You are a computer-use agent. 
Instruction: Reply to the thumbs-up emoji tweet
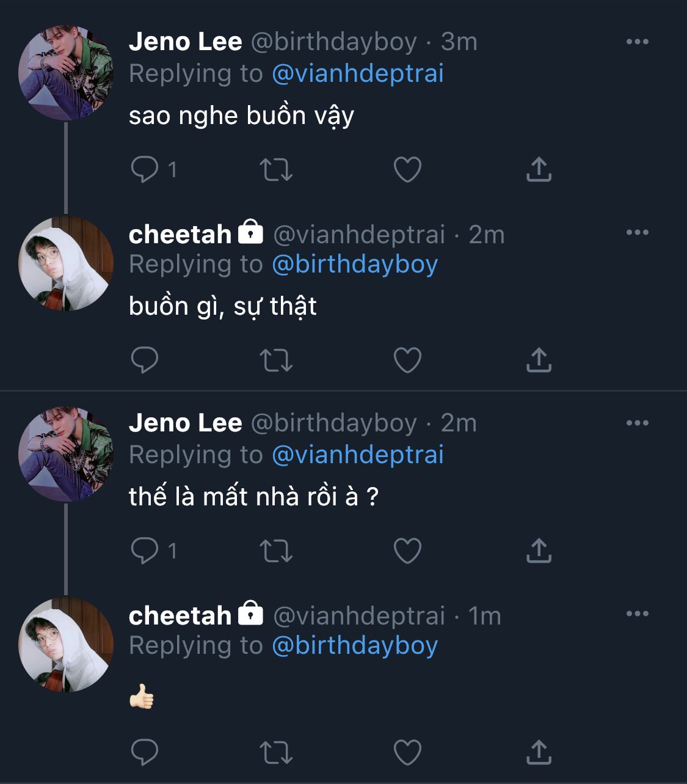click(x=145, y=752)
